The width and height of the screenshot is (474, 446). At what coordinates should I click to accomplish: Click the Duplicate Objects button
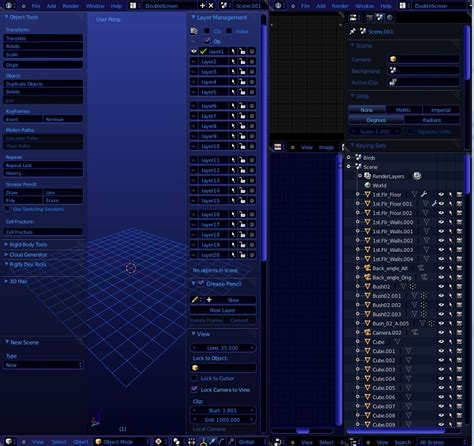click(43, 84)
